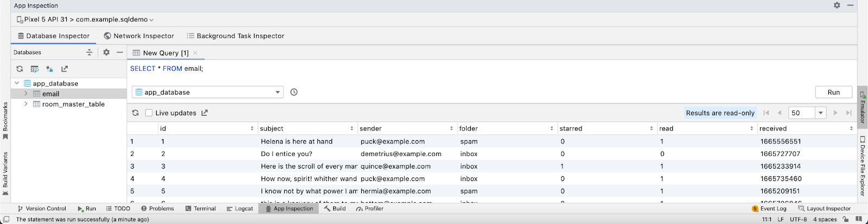
Task: Enable the Live updates checkbox
Action: [149, 113]
